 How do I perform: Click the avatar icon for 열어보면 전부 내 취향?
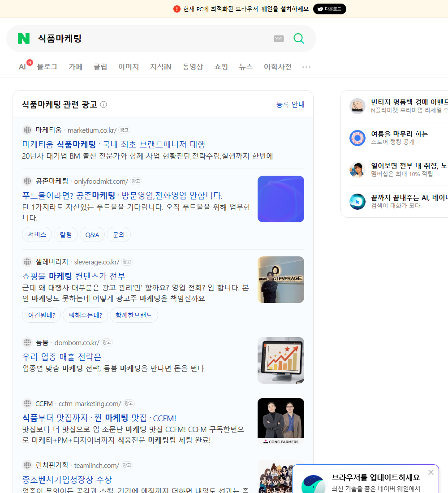pyautogui.click(x=358, y=170)
